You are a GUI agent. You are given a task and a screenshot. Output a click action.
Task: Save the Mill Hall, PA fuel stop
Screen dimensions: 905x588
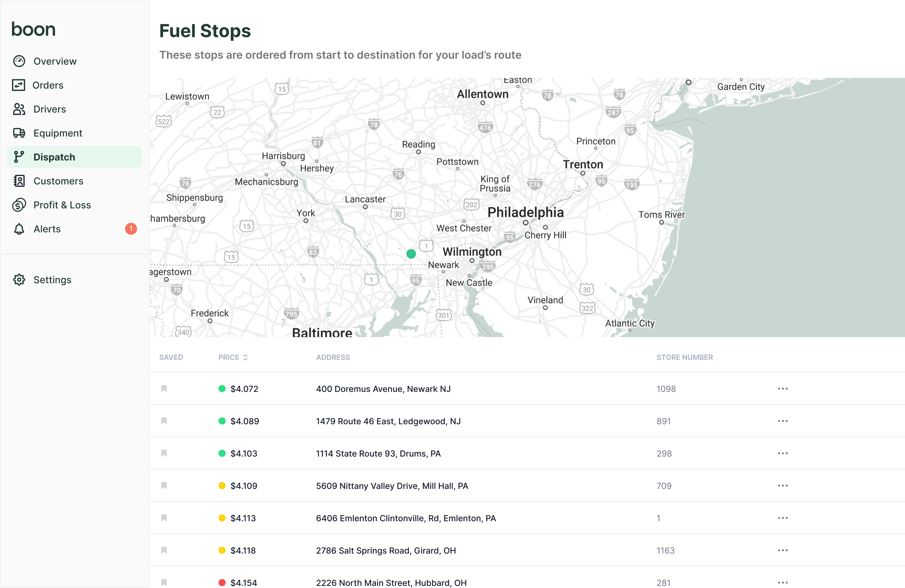(164, 486)
